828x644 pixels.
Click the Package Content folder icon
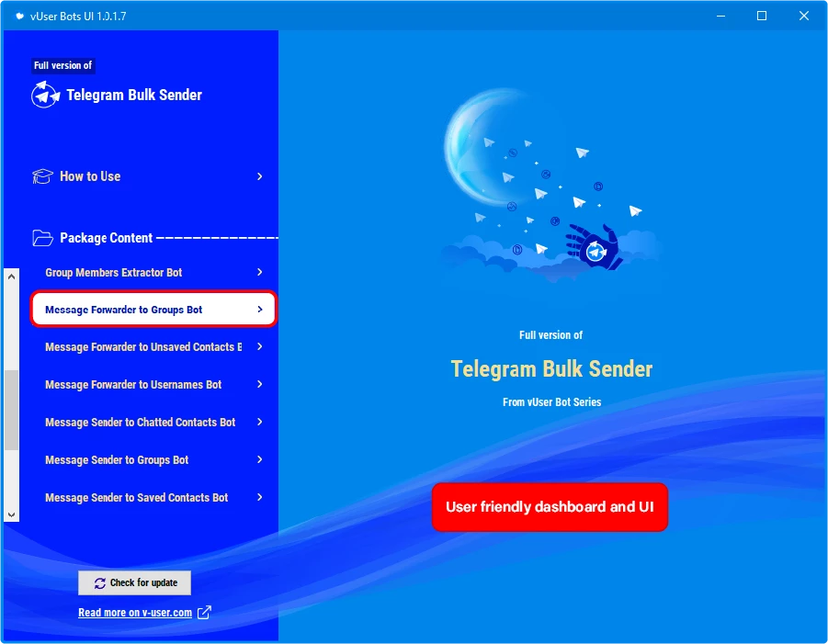(x=42, y=238)
